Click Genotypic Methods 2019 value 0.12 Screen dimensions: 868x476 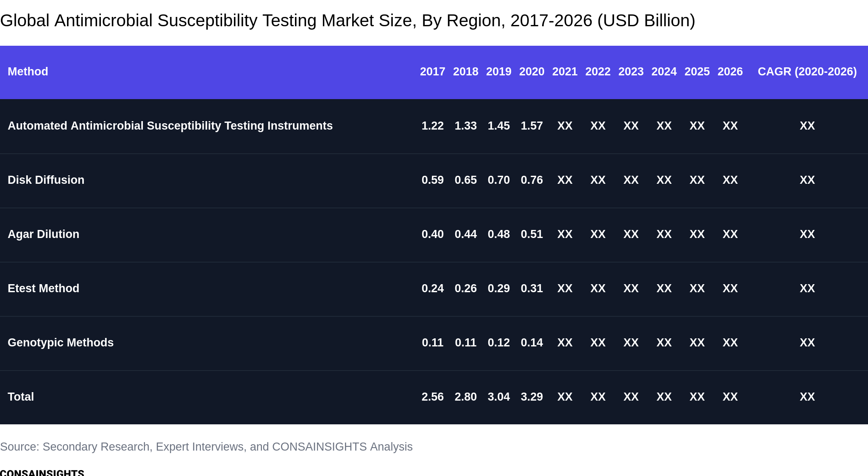point(499,343)
